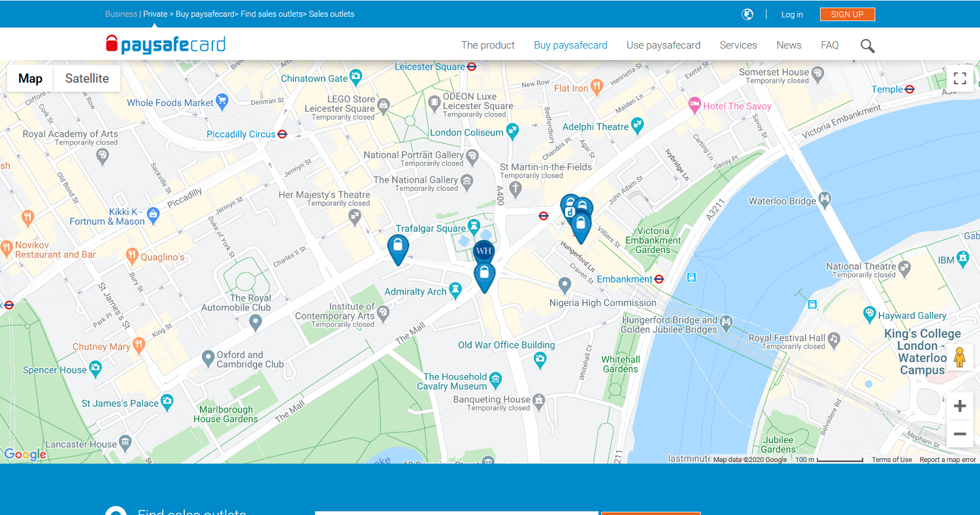Switch map to Map view
The width and height of the screenshot is (980, 515).
(30, 78)
